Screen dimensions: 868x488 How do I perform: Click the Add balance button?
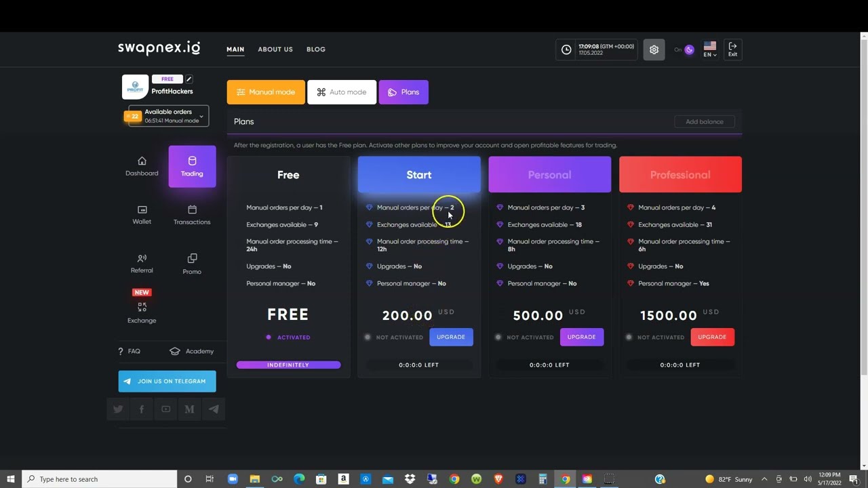pos(705,122)
